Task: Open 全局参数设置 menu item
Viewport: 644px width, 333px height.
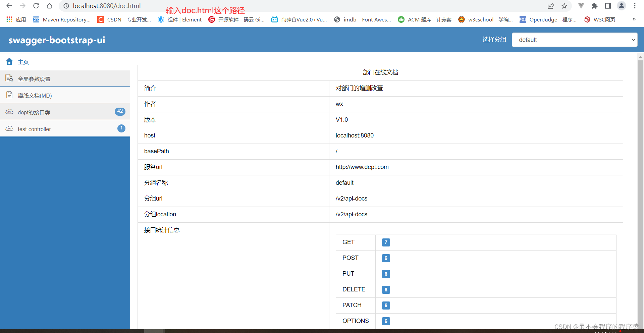Action: pos(65,78)
